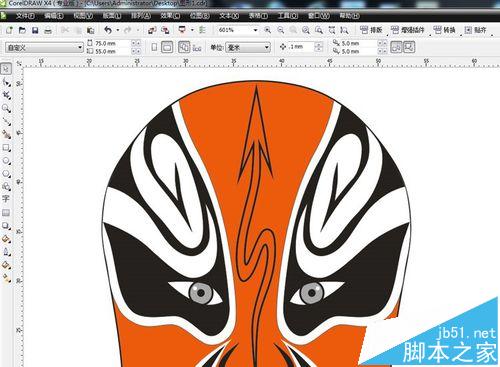Open the Application Launcher icon
Image resolution: width=500 pixels, height=367 pixels.
pos(182,30)
